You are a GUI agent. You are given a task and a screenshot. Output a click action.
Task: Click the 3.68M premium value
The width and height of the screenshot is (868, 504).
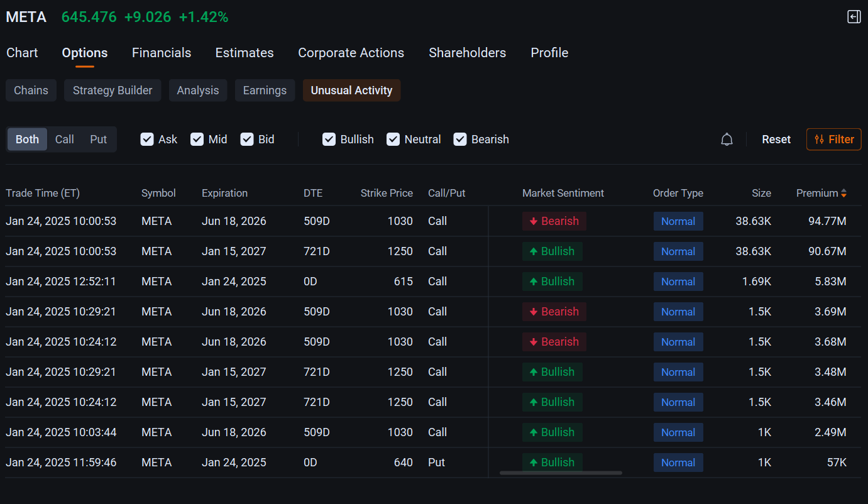[x=830, y=342]
